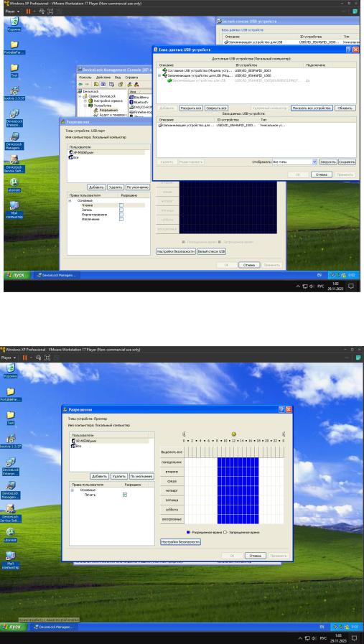The width and height of the screenshot is (364, 644).
Task: Collapse the Запоминающее устройство для USB tree node
Action: coord(159,75)
